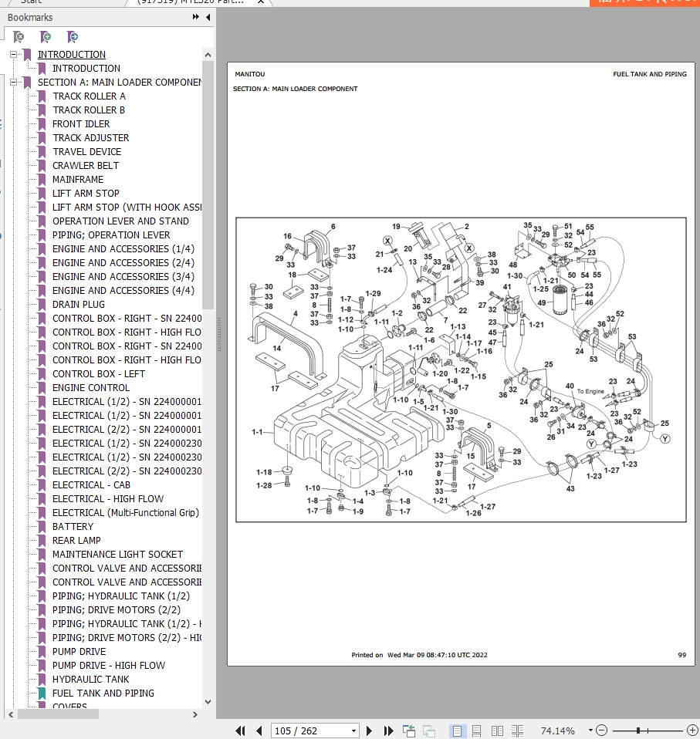This screenshot has width=700, height=739.
Task: Click the add new bookmark icon
Action: [x=46, y=36]
